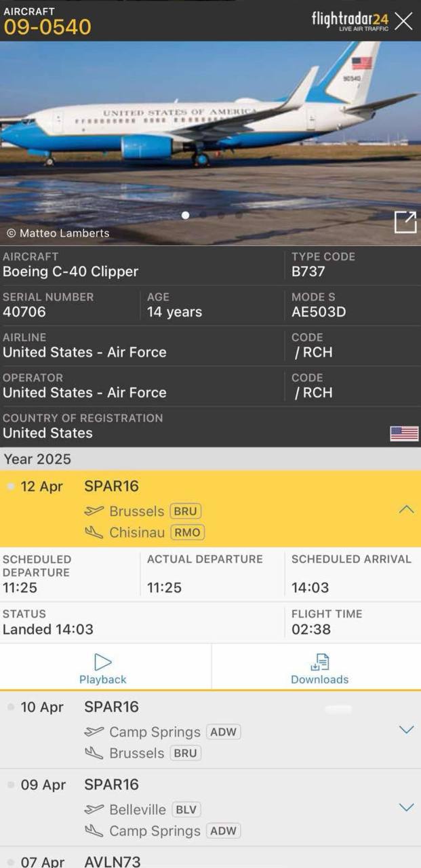Click the RMO airport code badge
Viewport: 421px width, 868px height.
click(187, 532)
